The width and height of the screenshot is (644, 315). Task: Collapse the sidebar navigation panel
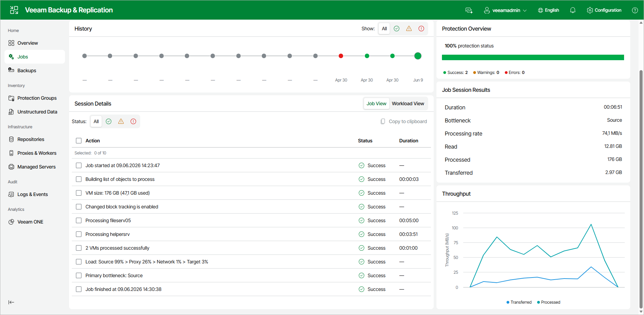tap(11, 302)
